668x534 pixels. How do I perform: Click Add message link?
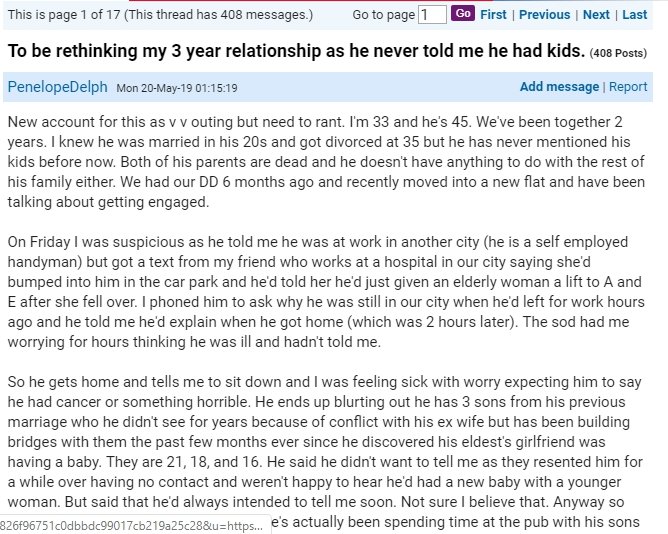coord(559,87)
